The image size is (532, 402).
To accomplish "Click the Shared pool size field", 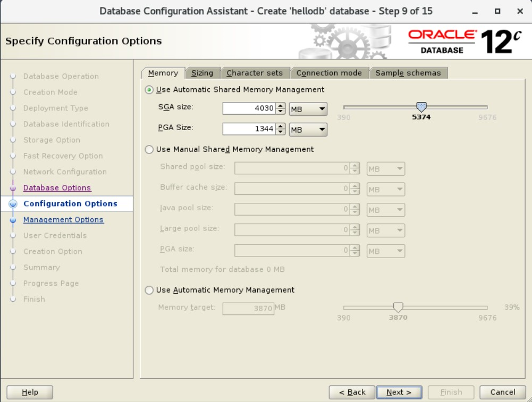I will [x=292, y=168].
